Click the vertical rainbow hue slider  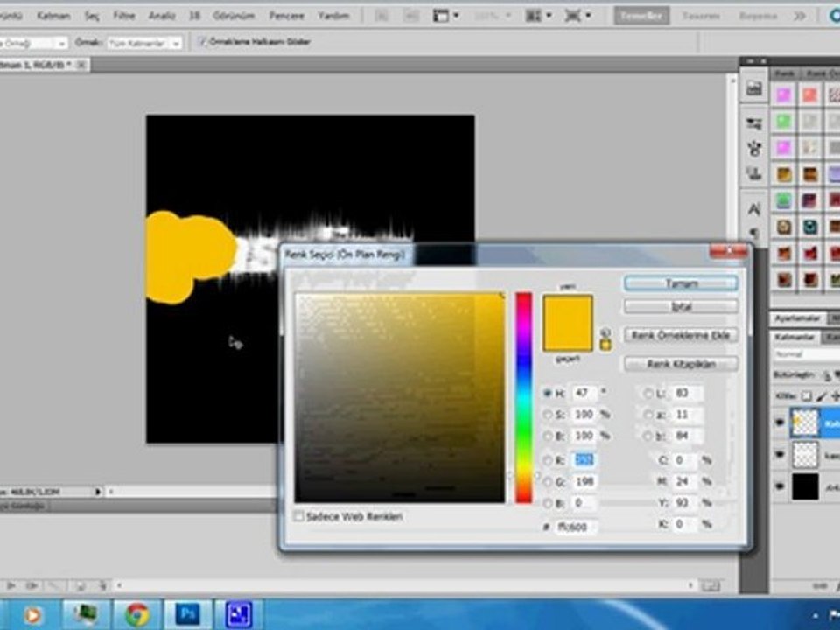[523, 397]
